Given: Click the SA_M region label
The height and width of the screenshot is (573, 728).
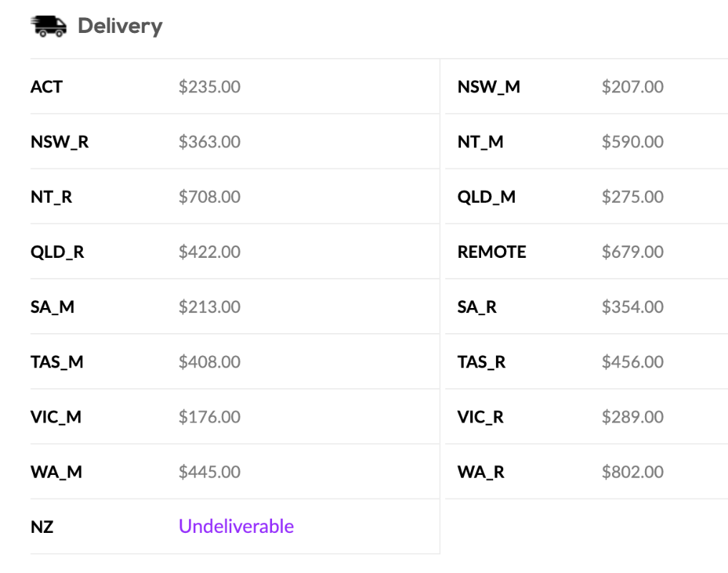Looking at the screenshot, I should (x=52, y=307).
